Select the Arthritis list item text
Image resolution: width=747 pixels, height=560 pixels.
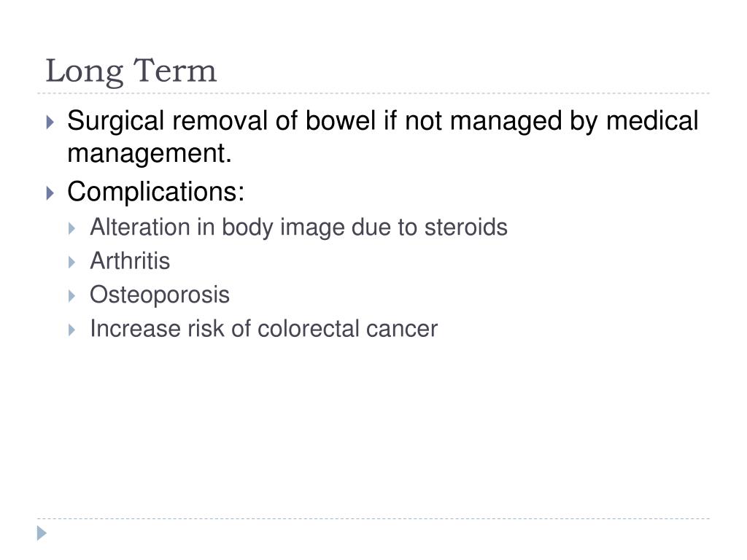[130, 261]
